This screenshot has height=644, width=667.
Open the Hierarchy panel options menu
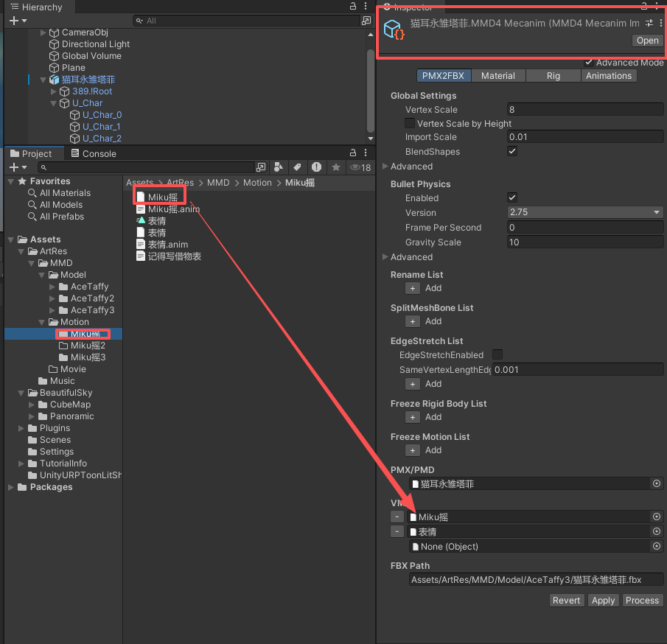(x=366, y=6)
